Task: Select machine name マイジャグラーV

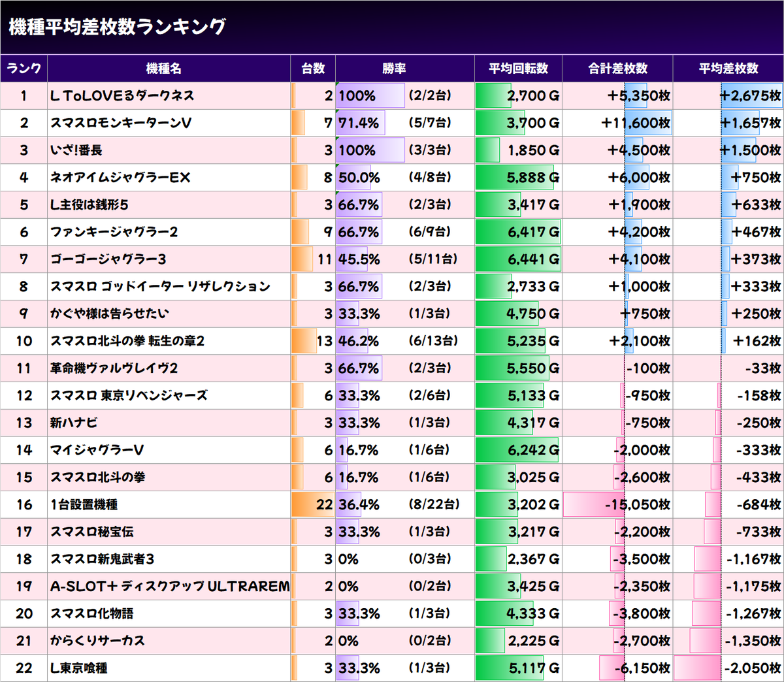Action: pyautogui.click(x=97, y=450)
